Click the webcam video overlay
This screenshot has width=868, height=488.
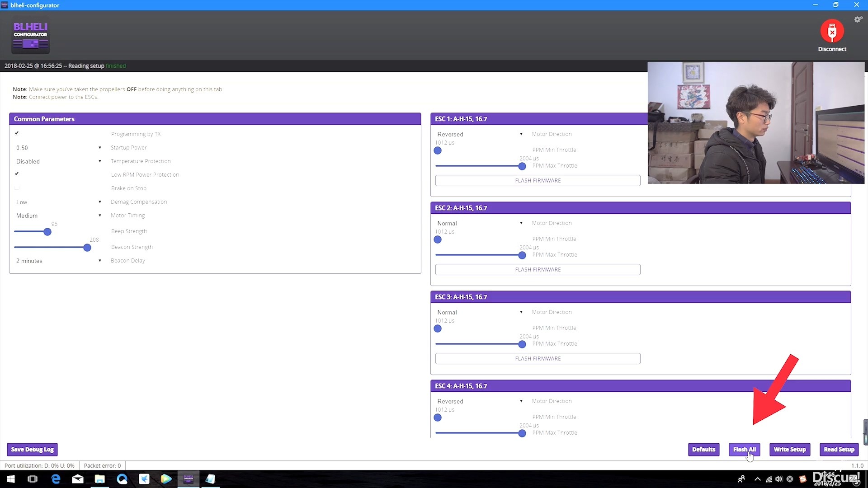[x=756, y=123]
